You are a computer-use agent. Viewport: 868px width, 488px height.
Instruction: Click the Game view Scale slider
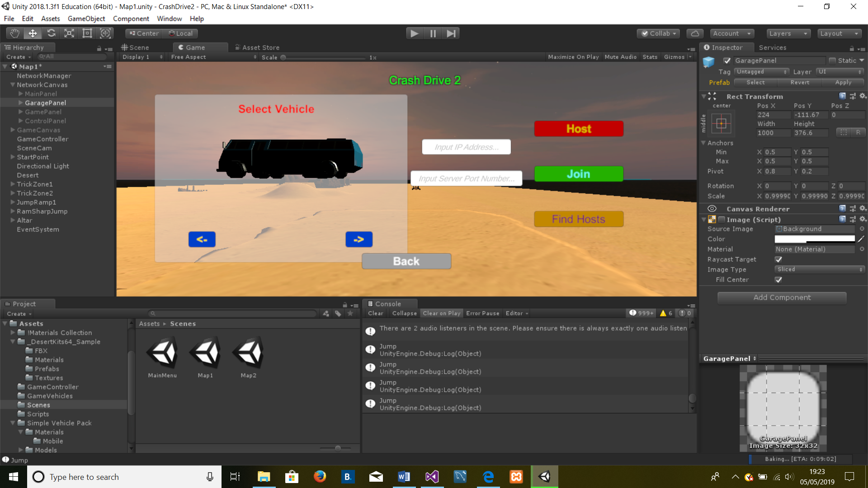pyautogui.click(x=324, y=57)
